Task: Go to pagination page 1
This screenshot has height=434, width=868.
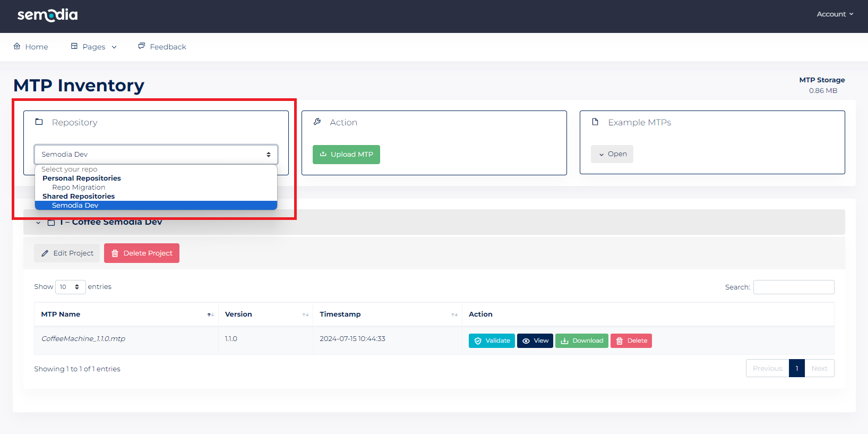Action: [x=797, y=369]
